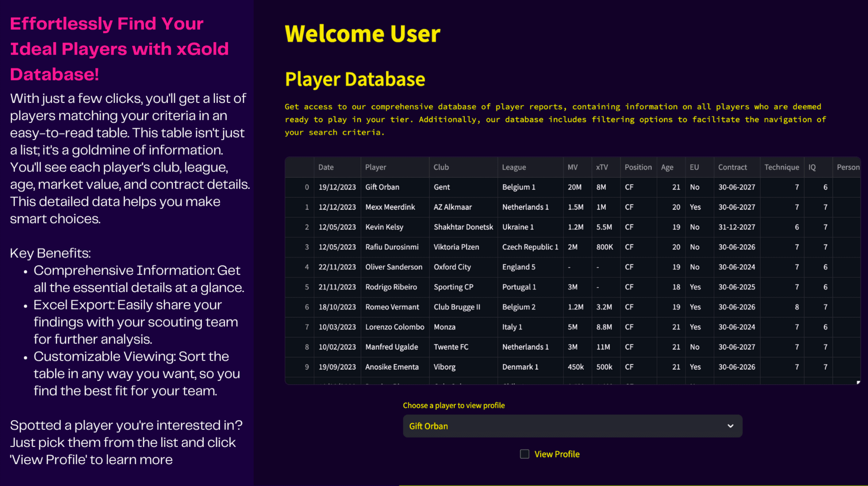868x486 pixels.
Task: Sort by MV column header
Action: pyautogui.click(x=573, y=167)
